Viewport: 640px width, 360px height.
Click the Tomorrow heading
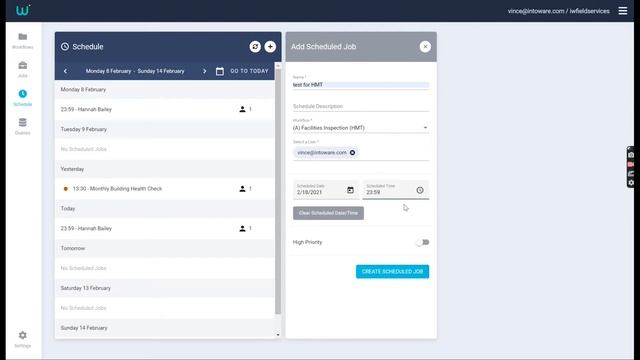coord(73,248)
